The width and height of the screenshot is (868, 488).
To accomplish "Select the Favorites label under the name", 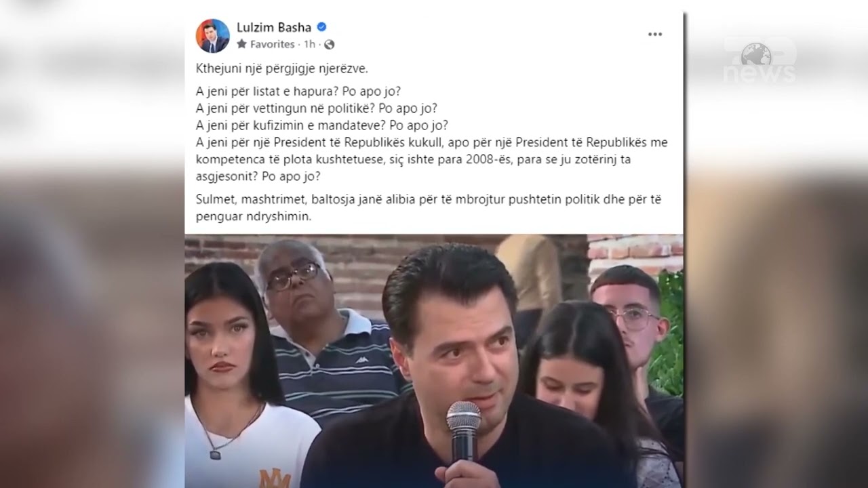I will tap(272, 44).
